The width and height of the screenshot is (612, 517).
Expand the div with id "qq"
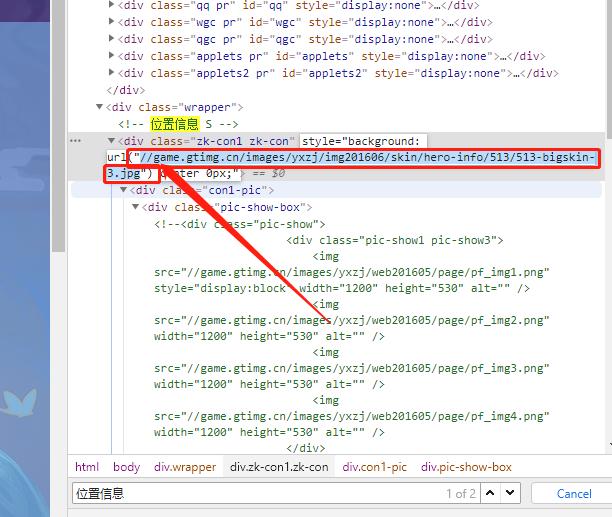(111, 5)
